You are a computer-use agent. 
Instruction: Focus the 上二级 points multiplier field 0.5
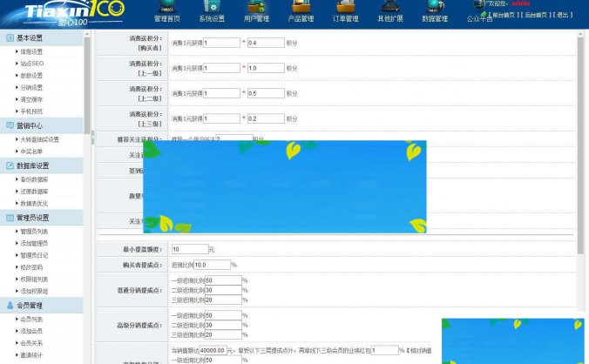tap(266, 93)
